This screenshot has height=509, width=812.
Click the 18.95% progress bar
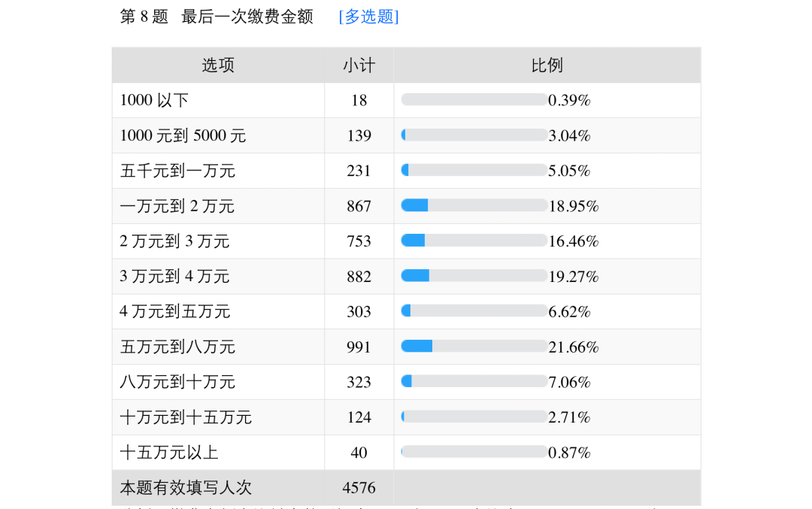point(474,205)
